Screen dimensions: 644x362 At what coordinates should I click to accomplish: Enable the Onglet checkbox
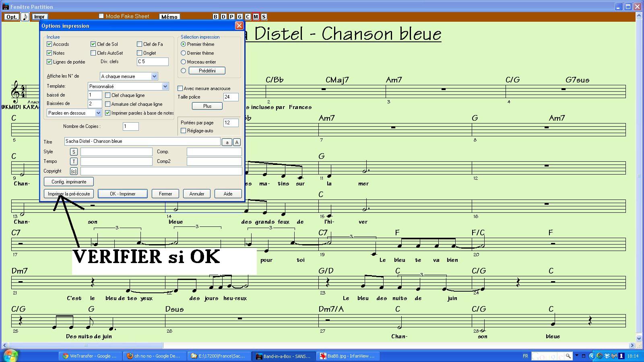click(139, 53)
